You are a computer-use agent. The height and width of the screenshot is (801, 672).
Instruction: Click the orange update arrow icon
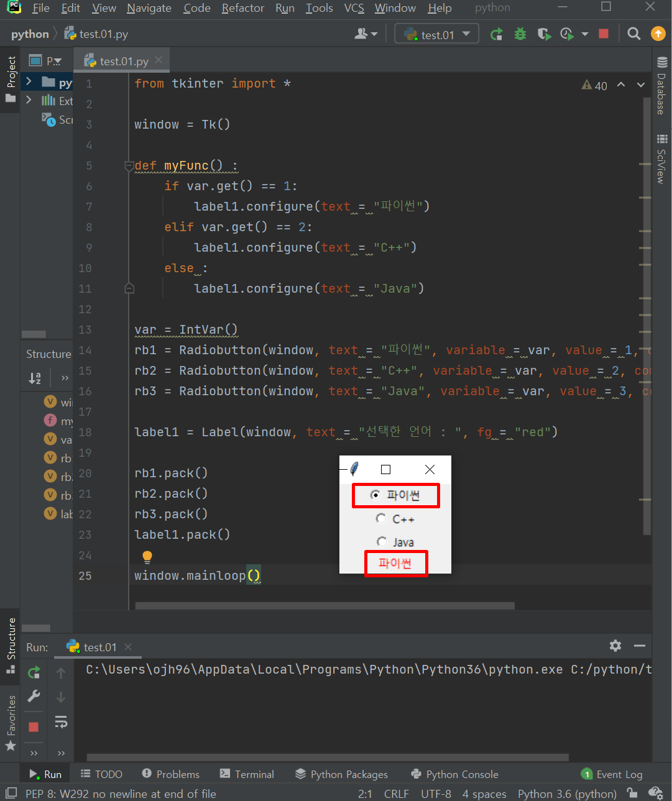(658, 34)
